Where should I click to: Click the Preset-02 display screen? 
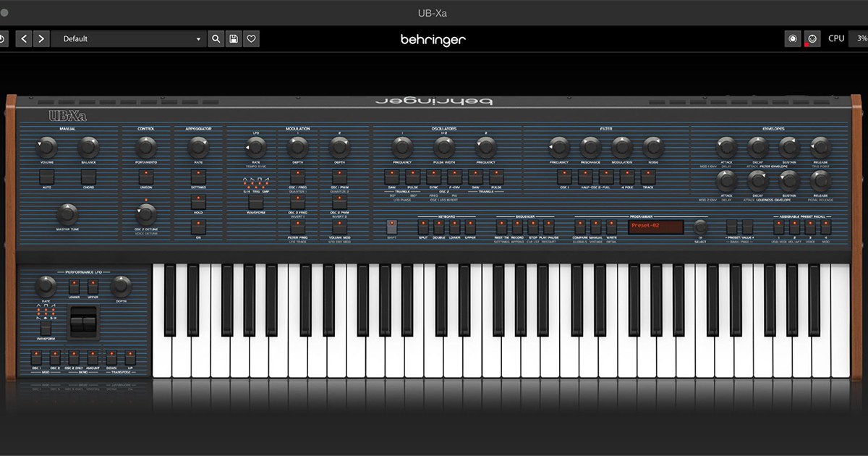click(x=655, y=227)
